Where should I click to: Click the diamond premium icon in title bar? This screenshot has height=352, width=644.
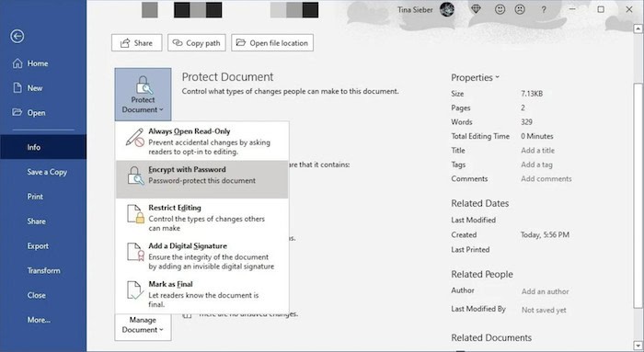click(476, 9)
